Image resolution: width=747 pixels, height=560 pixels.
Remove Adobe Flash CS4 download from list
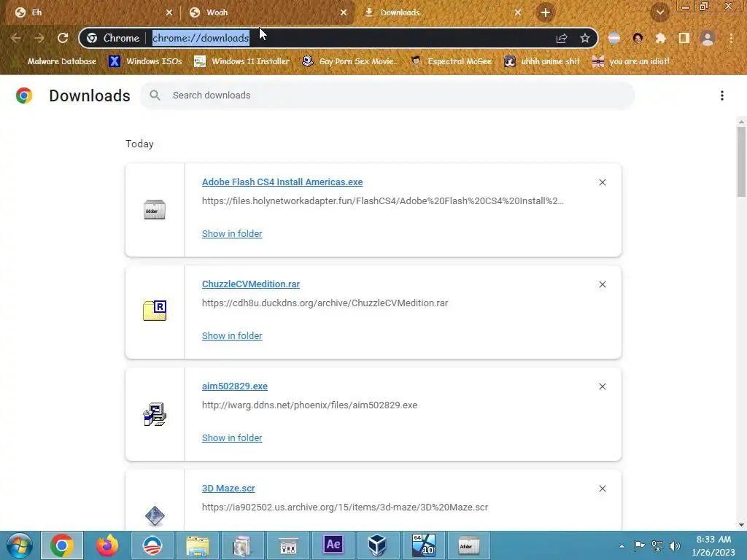[x=602, y=182]
